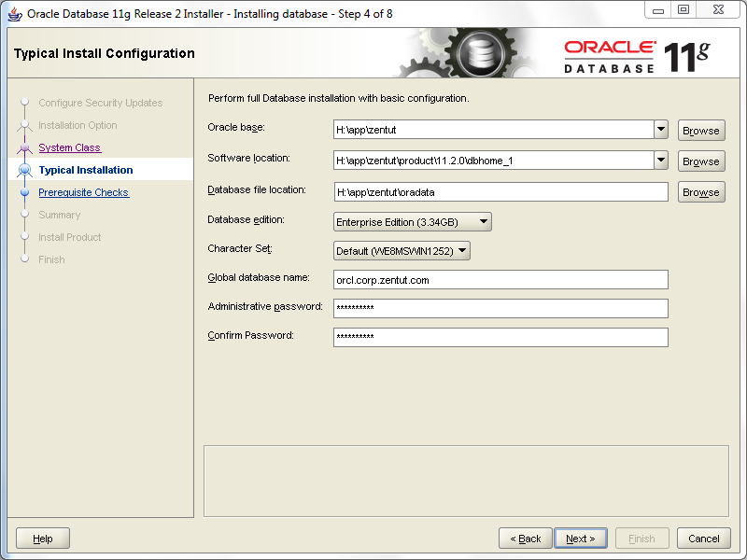Browse for the database file location

[701, 191]
